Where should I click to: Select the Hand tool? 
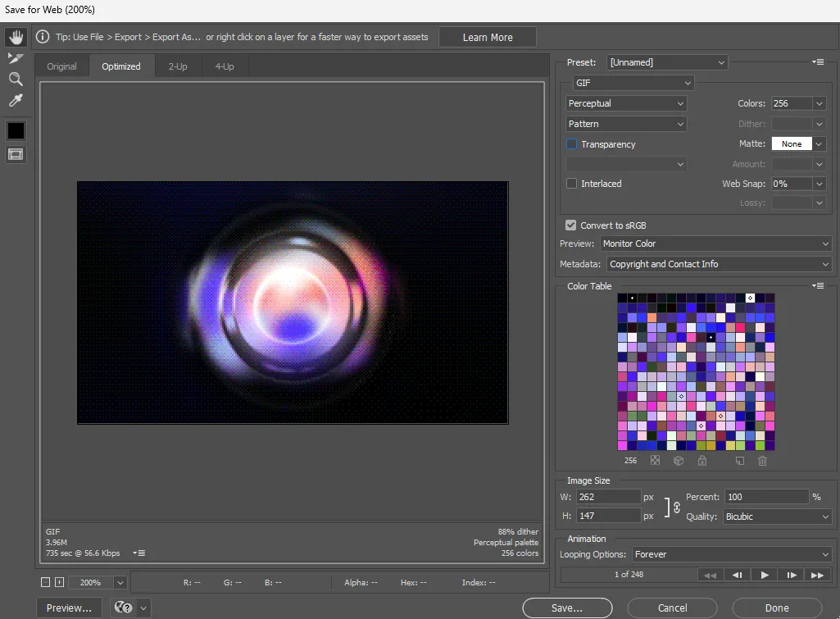(16, 38)
